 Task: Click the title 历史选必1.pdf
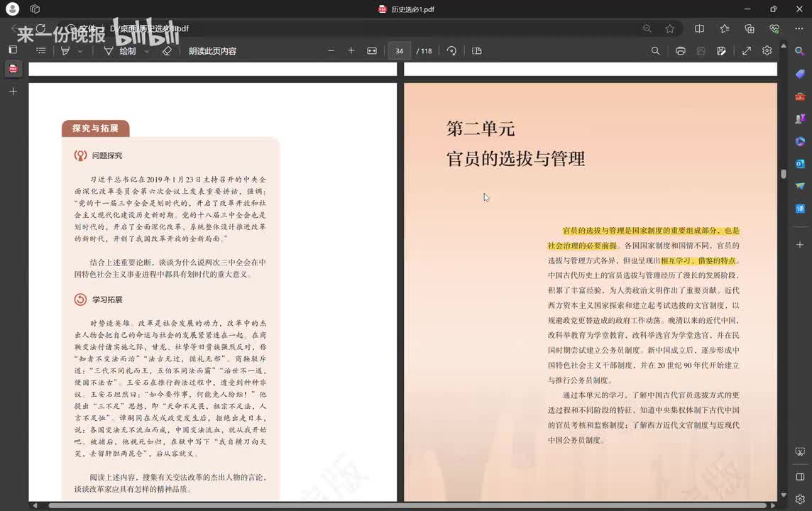click(x=412, y=9)
